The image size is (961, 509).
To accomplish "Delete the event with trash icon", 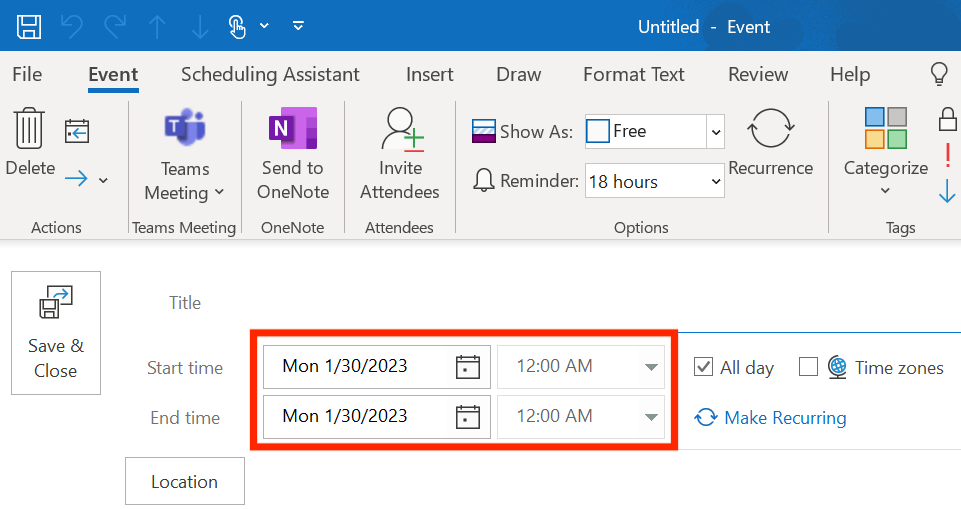I will point(29,128).
